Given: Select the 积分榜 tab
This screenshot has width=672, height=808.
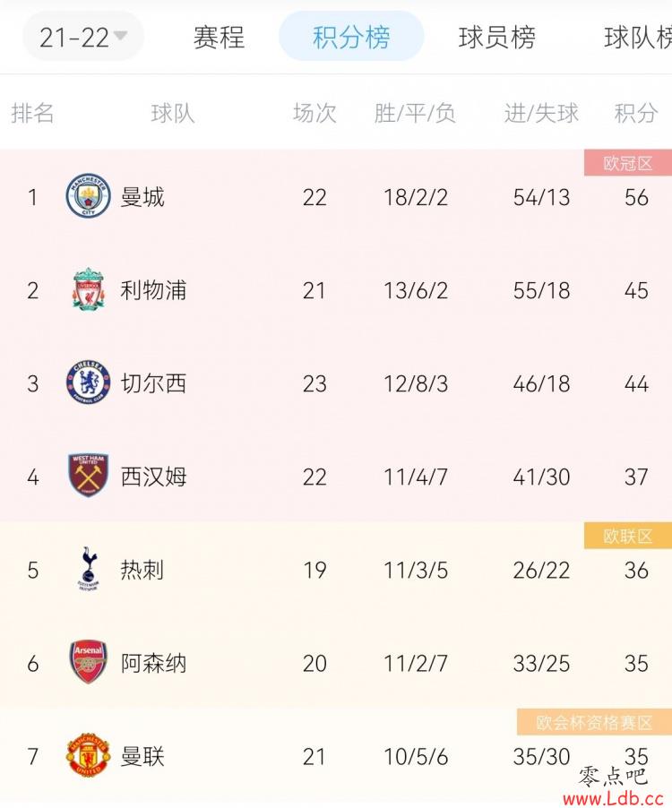Looking at the screenshot, I should (x=351, y=37).
